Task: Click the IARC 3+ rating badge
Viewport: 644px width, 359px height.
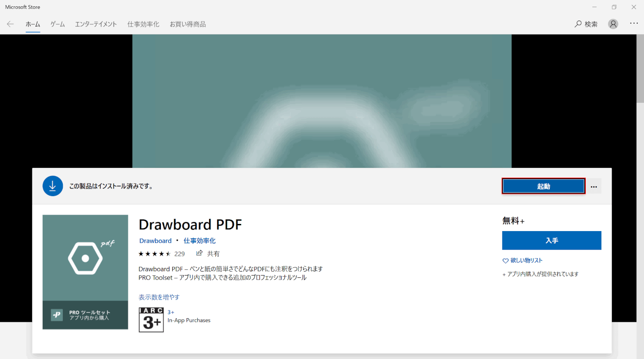Action: click(151, 320)
